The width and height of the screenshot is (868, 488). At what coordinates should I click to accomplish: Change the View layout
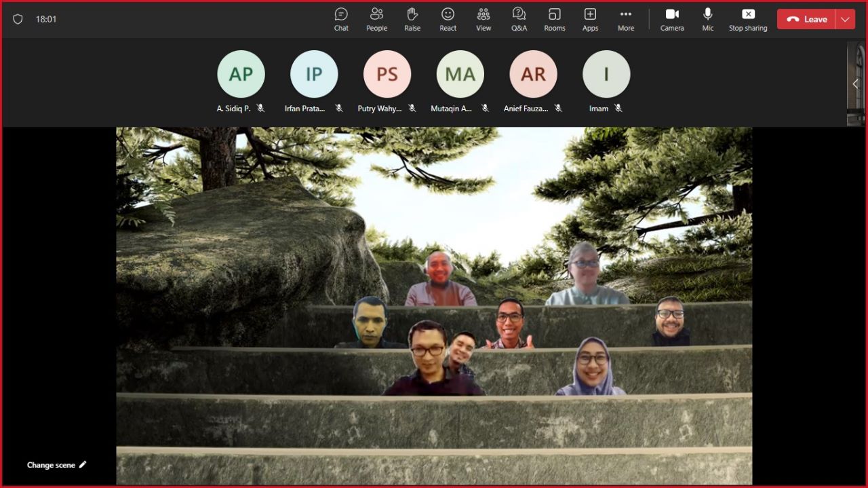tap(484, 19)
